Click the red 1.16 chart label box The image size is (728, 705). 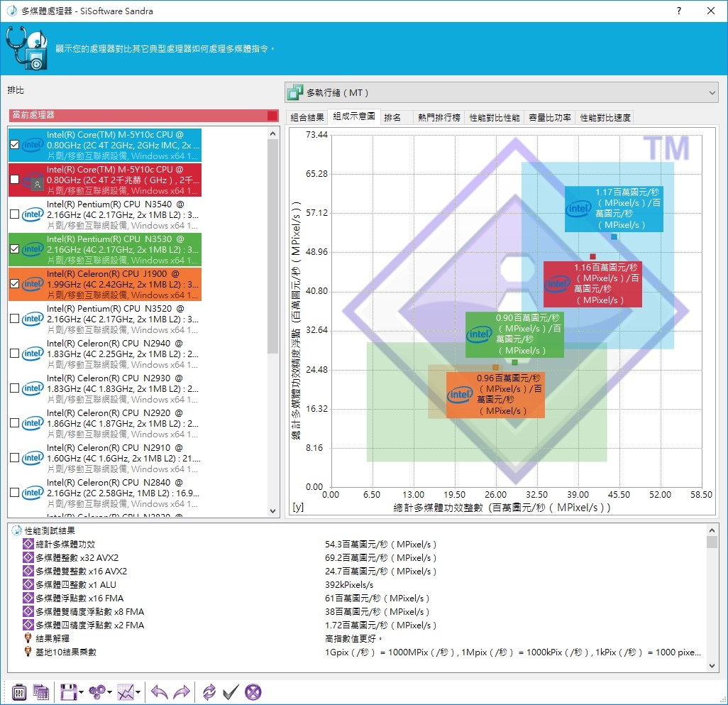point(592,284)
